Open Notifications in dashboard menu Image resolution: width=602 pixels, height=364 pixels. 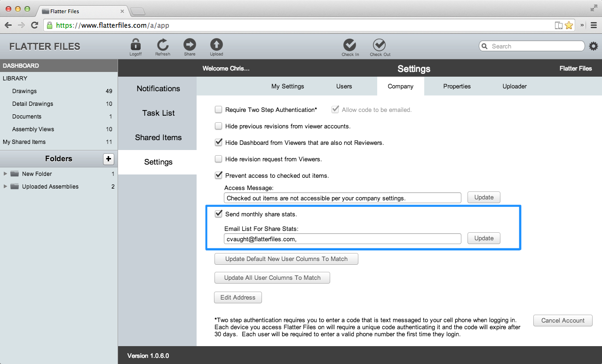click(x=158, y=89)
